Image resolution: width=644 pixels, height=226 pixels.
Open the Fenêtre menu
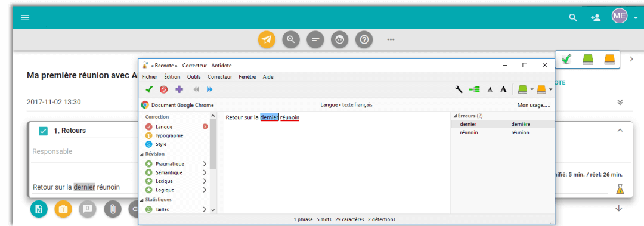[x=247, y=77]
